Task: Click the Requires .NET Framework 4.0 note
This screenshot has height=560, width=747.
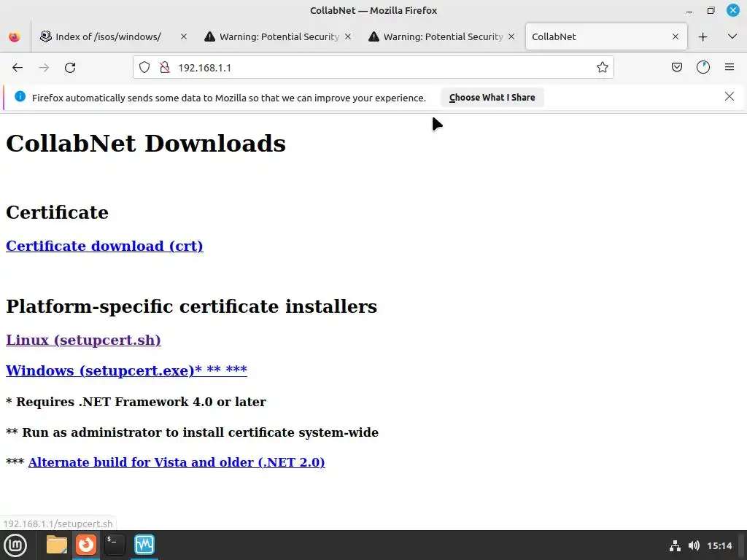Action: pos(136,402)
